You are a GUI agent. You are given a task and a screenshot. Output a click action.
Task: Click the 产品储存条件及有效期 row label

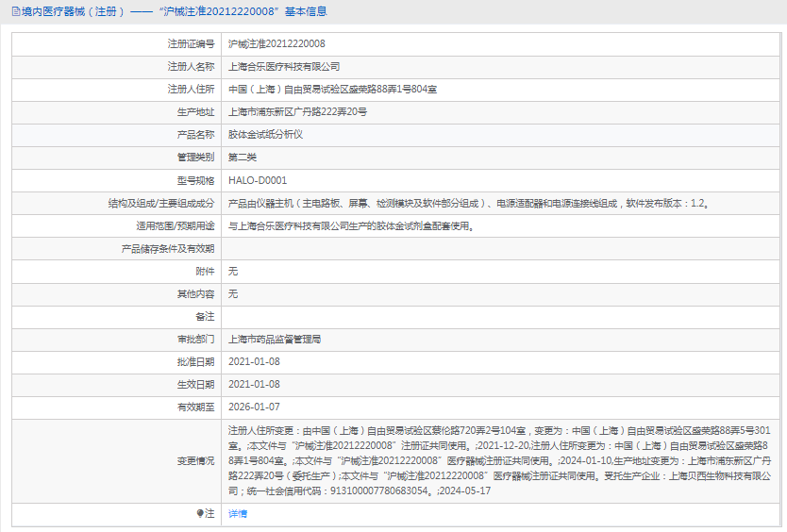(168, 248)
